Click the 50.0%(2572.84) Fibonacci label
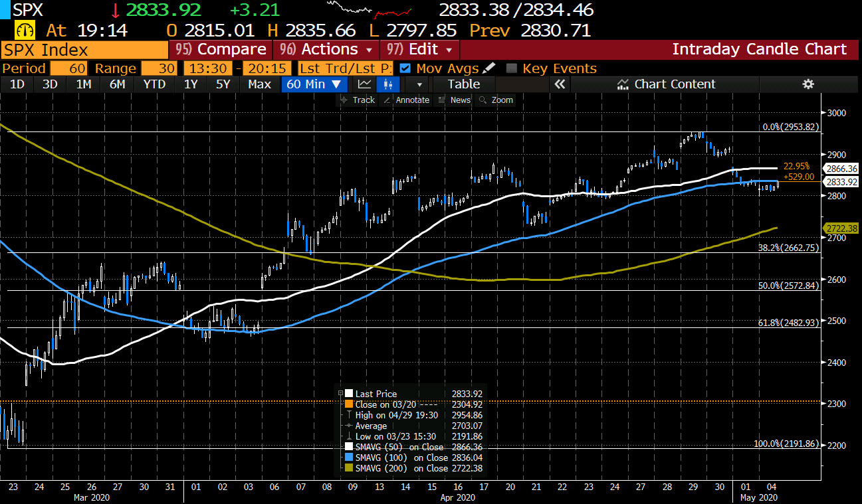This screenshot has height=504, width=862. [x=788, y=286]
